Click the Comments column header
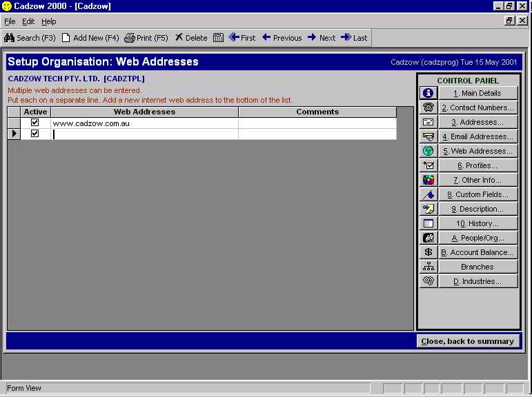The width and height of the screenshot is (532, 397). click(x=317, y=112)
